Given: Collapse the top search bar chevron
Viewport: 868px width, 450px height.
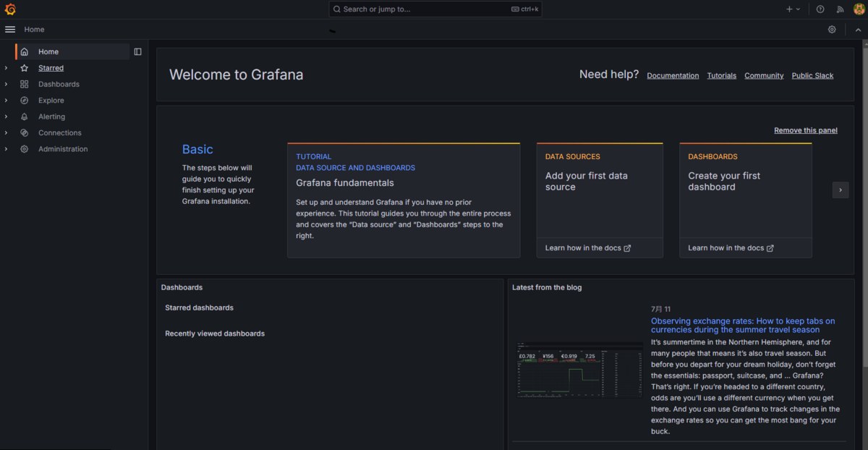Looking at the screenshot, I should (x=859, y=30).
